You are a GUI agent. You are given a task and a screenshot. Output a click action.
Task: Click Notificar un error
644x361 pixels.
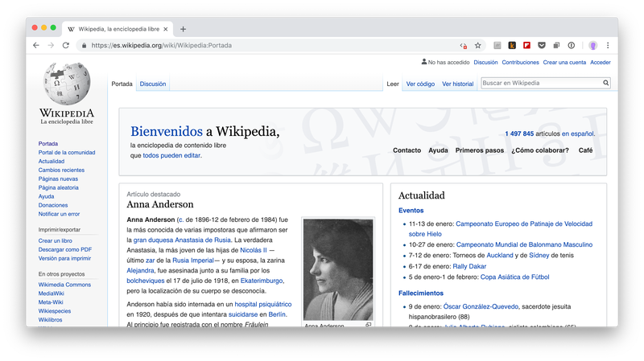[59, 214]
